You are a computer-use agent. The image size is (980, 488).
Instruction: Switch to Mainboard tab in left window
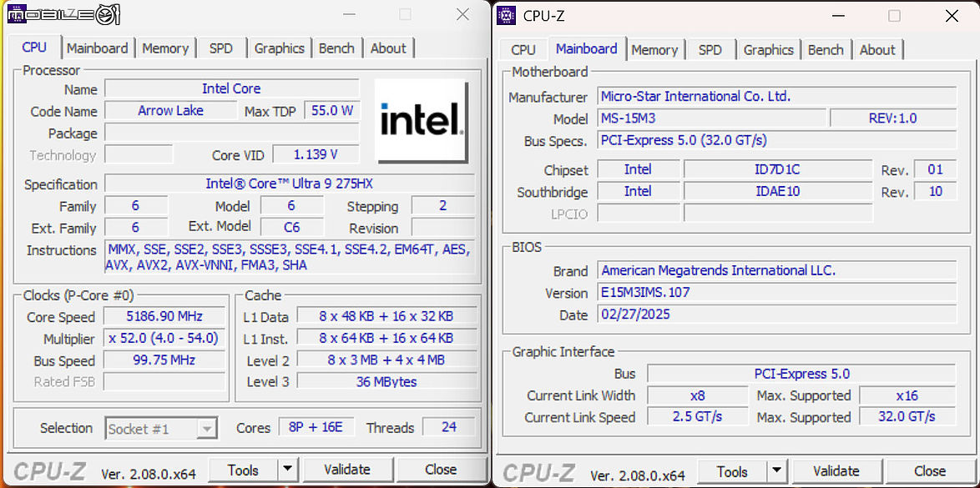[97, 48]
